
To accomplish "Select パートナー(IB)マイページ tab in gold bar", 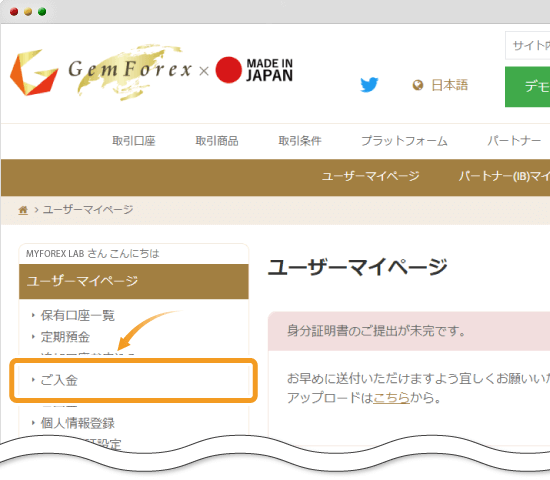I will (504, 176).
